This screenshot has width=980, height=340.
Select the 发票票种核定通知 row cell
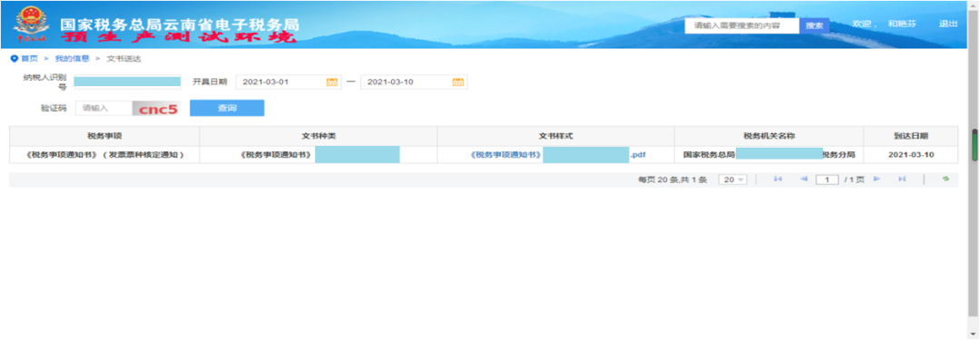click(x=104, y=155)
